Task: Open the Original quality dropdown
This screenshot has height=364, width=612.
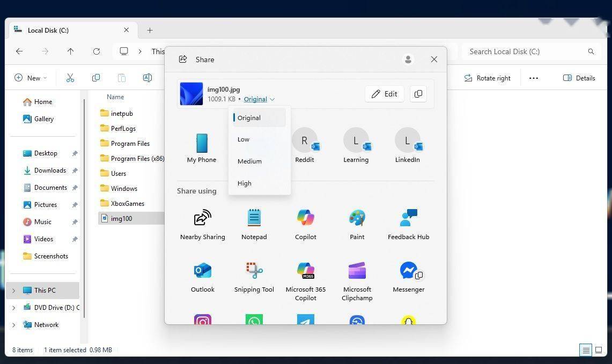Action: [x=259, y=99]
